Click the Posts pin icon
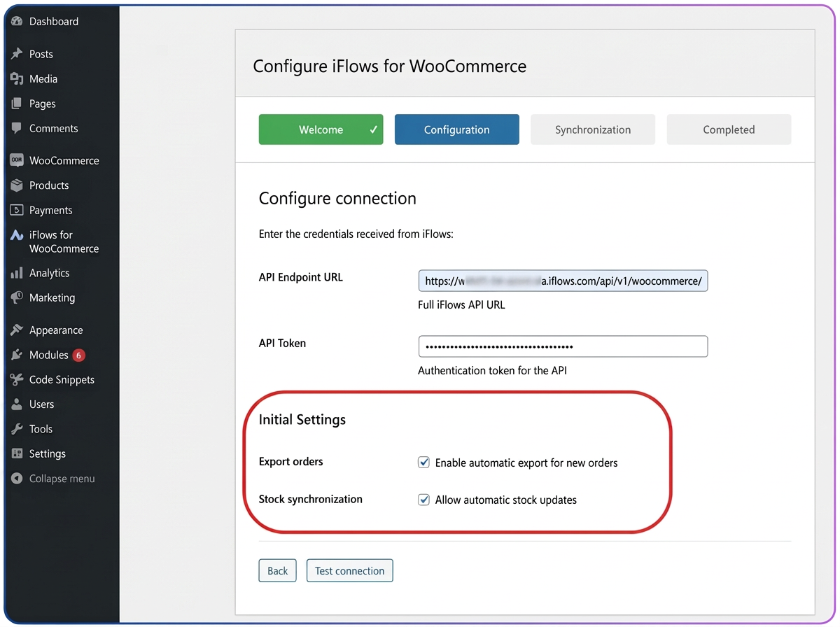 point(17,54)
